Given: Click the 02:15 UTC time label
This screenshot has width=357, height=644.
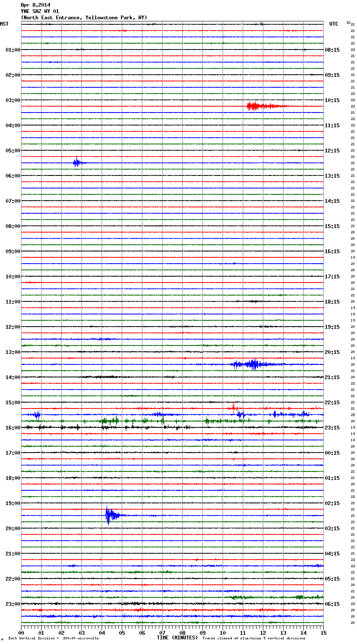Looking at the screenshot, I should [x=332, y=503].
